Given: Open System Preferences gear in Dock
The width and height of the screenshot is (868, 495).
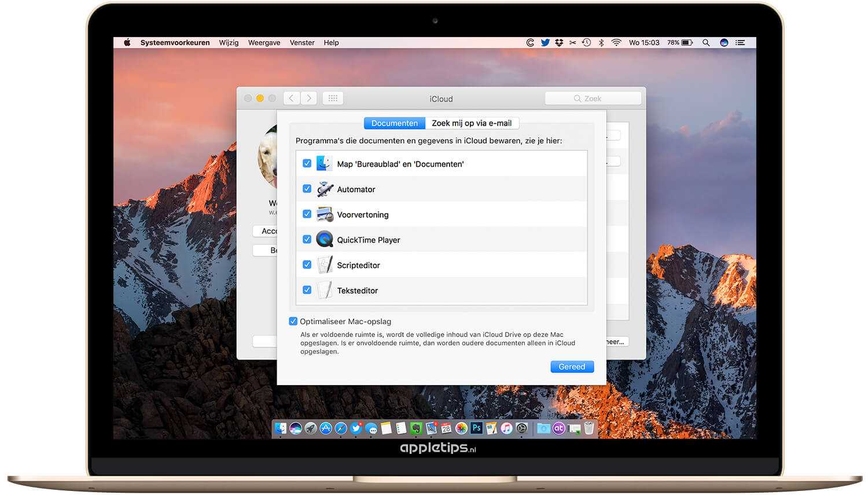Looking at the screenshot, I should 522,428.
